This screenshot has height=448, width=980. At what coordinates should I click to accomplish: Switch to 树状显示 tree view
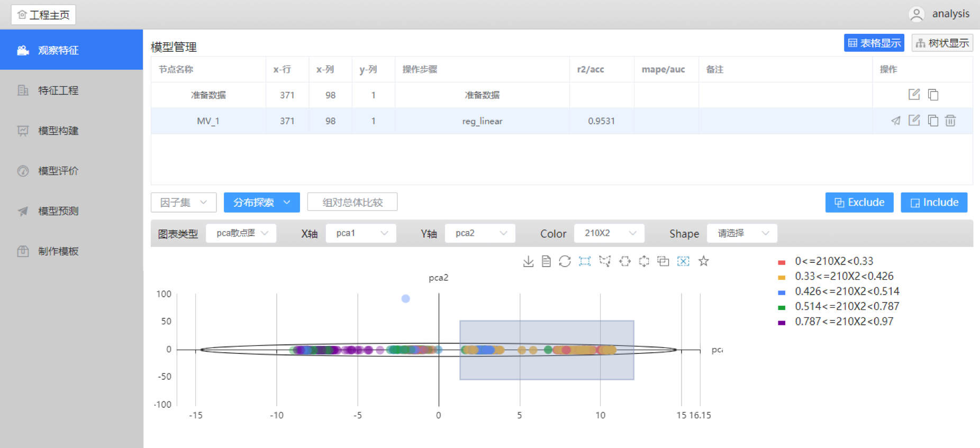pos(942,43)
